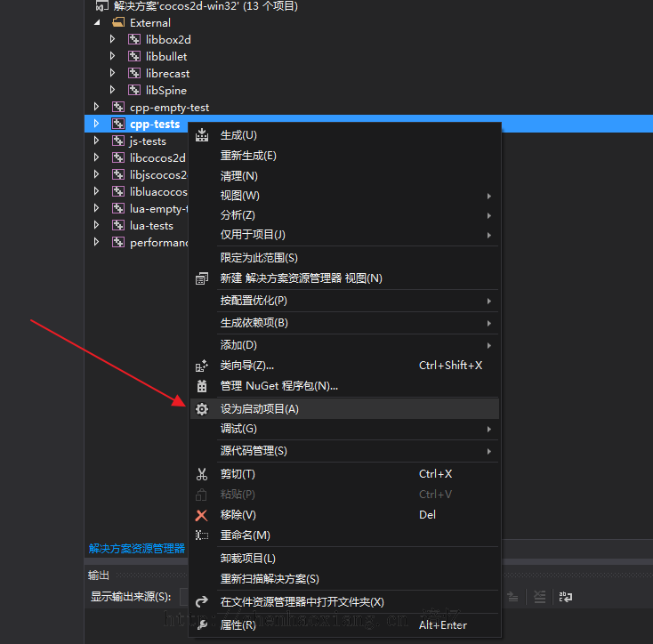Select 清理(N) clean option
653x644 pixels.
(x=344, y=175)
